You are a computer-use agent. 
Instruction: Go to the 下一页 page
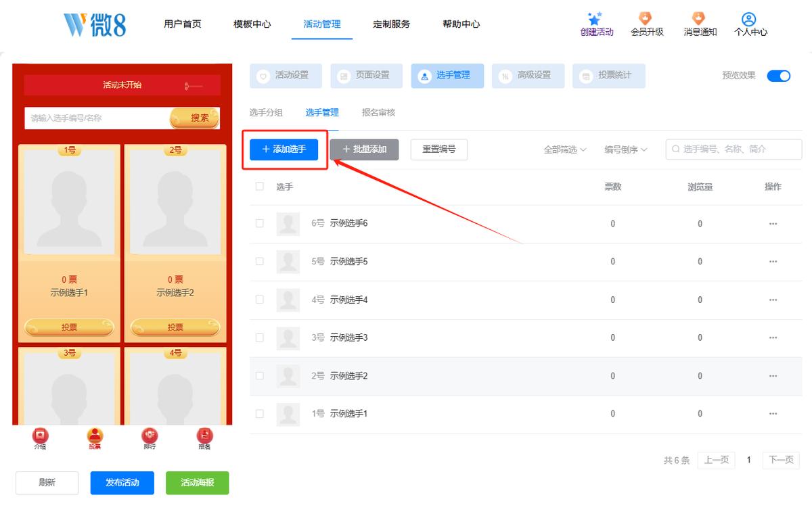coord(781,461)
